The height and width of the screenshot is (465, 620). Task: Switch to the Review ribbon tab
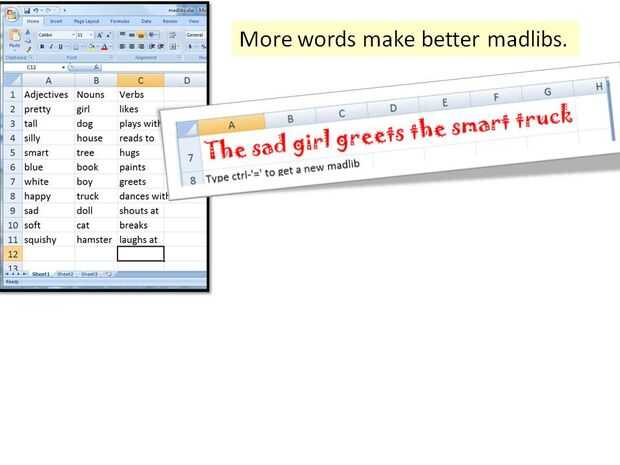(x=170, y=21)
